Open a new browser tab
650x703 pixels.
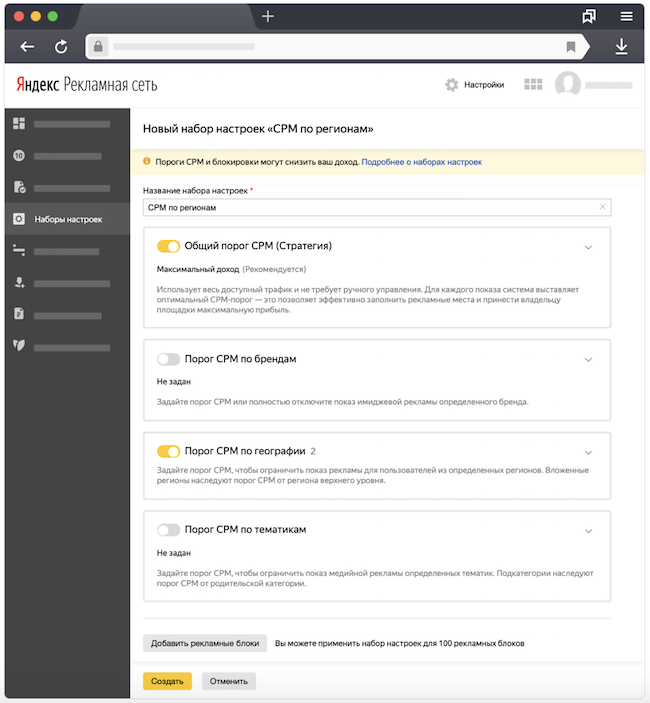(268, 16)
